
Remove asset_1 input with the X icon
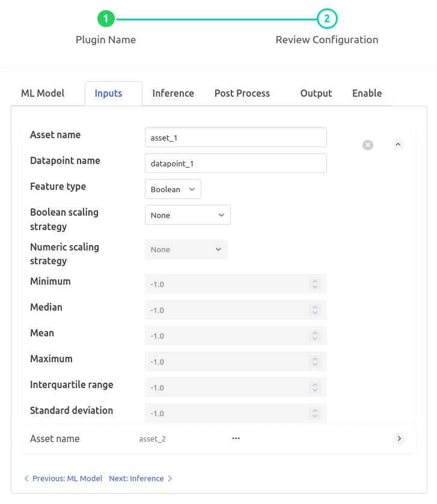click(368, 145)
